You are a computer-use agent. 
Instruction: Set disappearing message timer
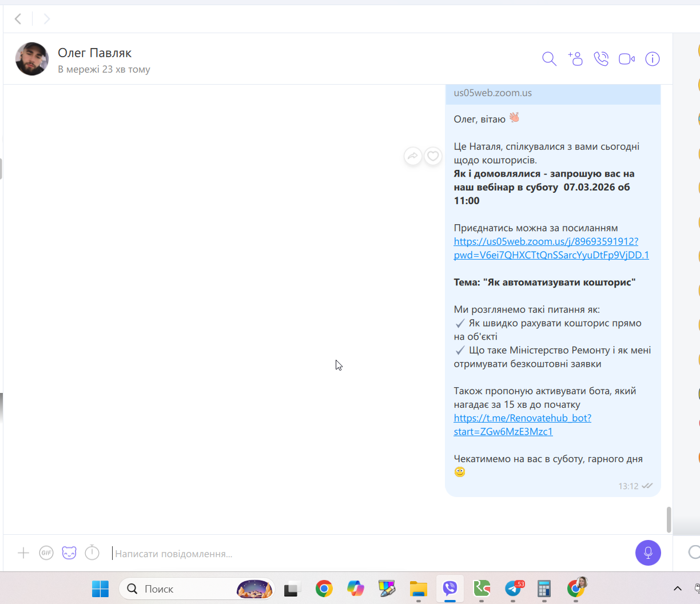pos(92,553)
